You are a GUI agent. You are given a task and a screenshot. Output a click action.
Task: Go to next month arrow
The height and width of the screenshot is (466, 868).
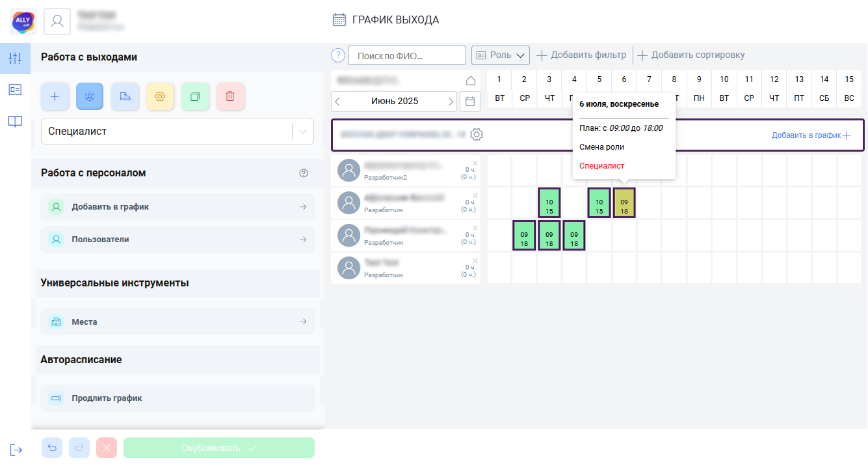[x=451, y=102]
